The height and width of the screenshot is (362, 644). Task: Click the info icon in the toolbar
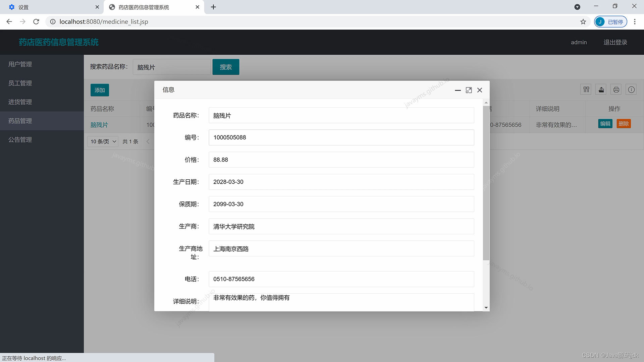(631, 89)
